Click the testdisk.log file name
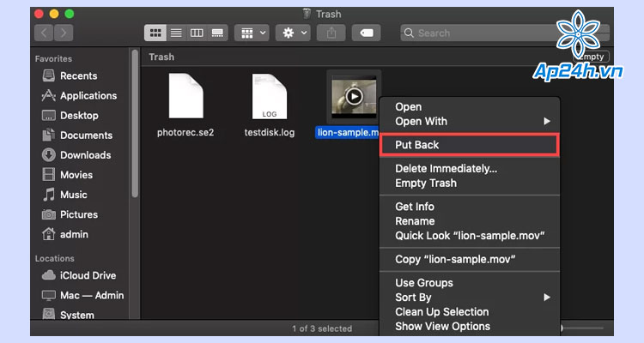This screenshot has height=343, width=644. (x=270, y=133)
